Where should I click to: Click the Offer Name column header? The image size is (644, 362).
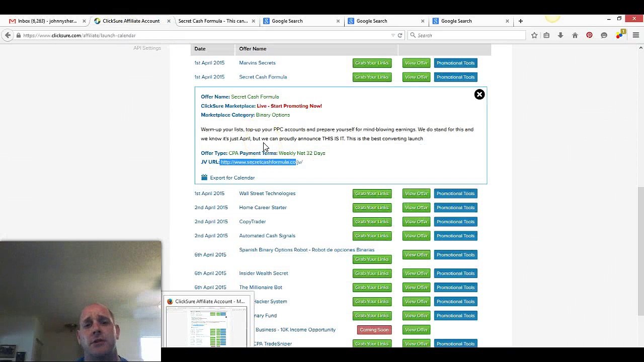(253, 49)
